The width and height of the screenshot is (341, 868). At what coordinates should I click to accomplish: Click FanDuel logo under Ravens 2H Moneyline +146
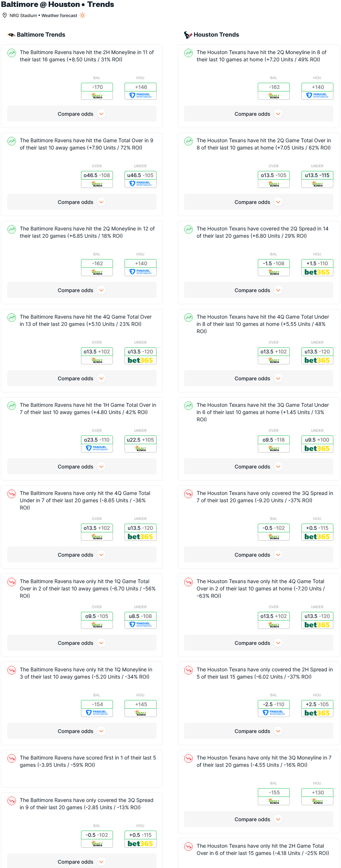(x=141, y=95)
